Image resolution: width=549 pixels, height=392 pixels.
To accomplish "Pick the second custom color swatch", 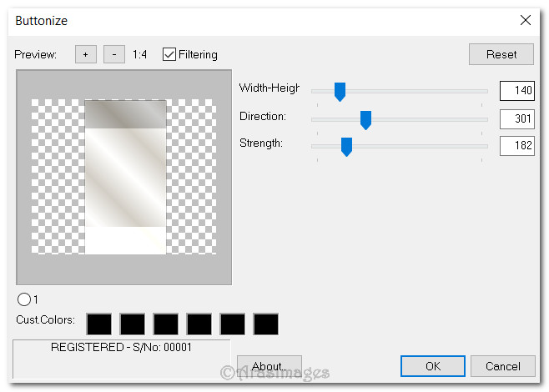I will click(x=133, y=324).
